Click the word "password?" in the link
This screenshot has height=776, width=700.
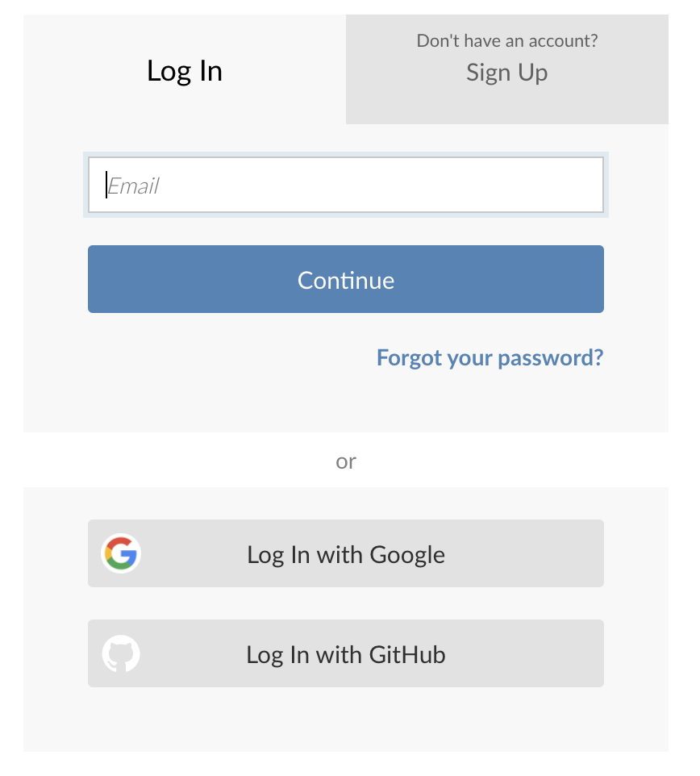click(551, 359)
